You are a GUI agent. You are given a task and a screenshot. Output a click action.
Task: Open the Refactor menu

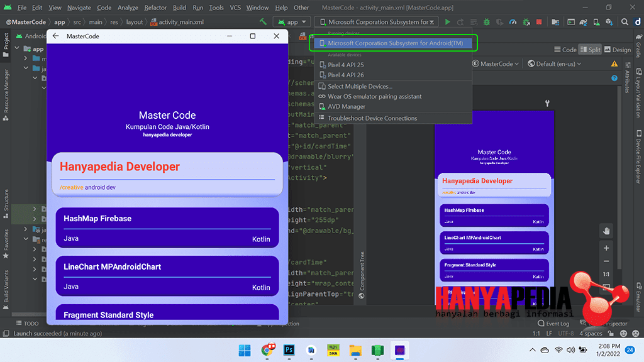tap(155, 8)
